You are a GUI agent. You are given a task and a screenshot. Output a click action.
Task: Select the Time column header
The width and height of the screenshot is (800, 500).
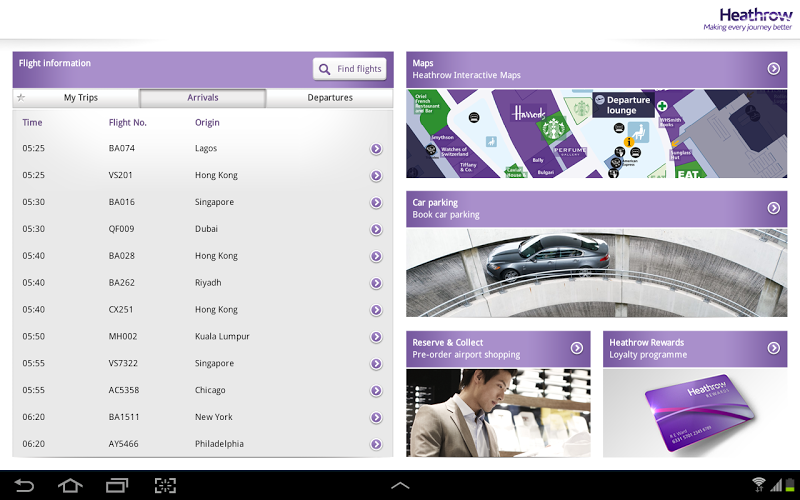pos(32,122)
